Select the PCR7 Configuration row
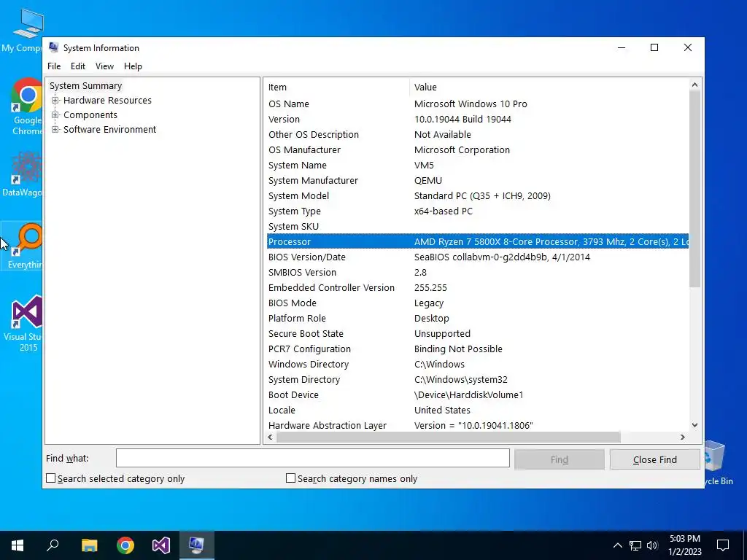 477,349
